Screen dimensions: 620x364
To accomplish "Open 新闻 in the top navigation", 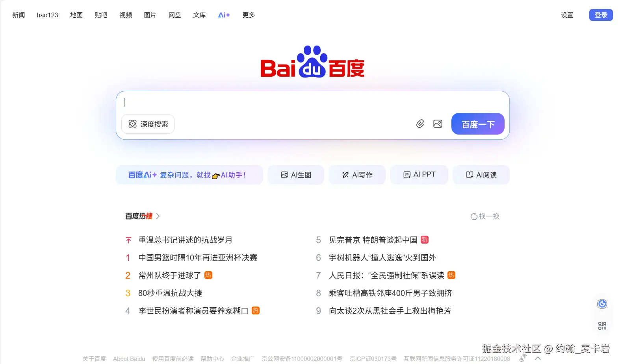I will pyautogui.click(x=19, y=15).
